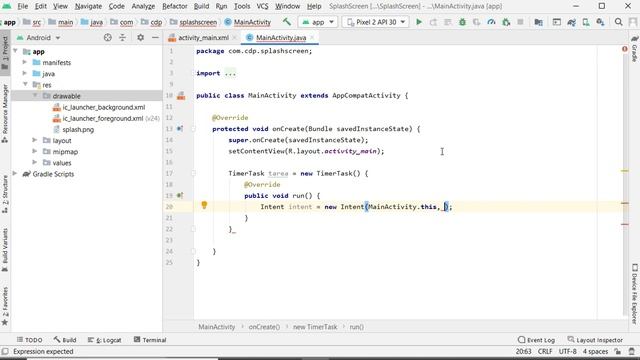Expand the mipmap folder
Viewport: 640px width, 360px height.
click(x=35, y=151)
